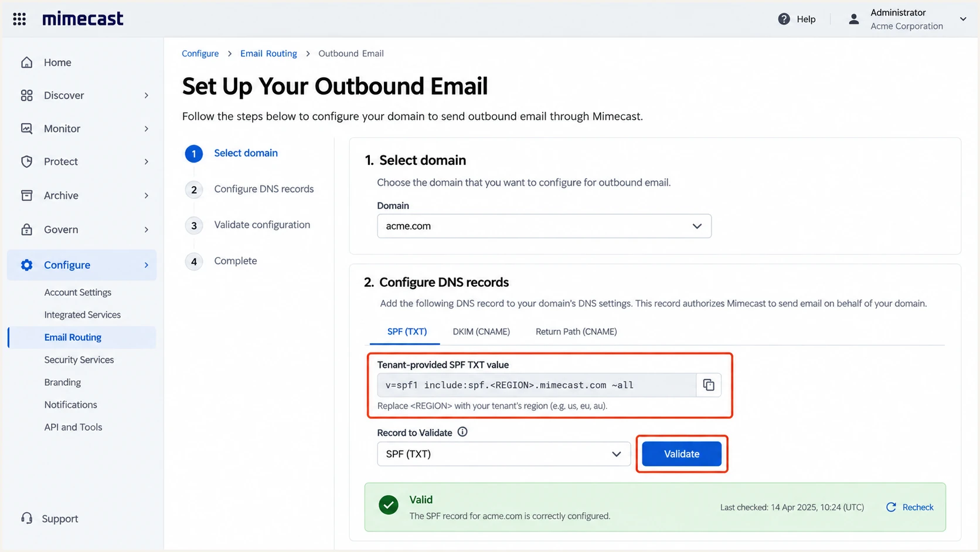Viewport: 980px width, 552px height.
Task: Click the green Valid checkmark icon
Action: [x=389, y=505]
